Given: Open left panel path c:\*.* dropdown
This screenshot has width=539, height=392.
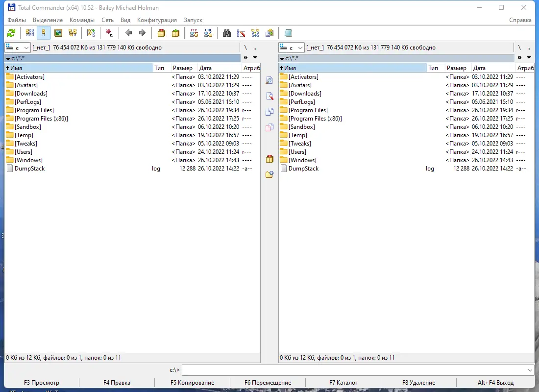Looking at the screenshot, I should (x=8, y=58).
